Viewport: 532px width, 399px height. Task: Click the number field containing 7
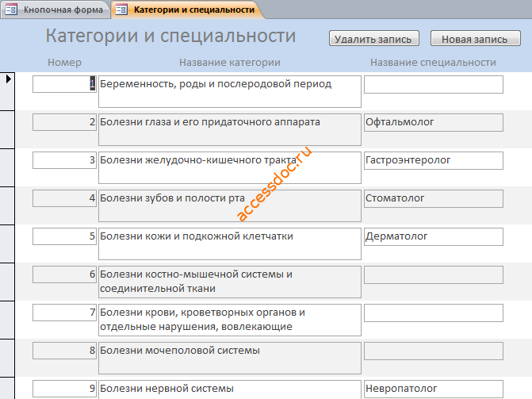[64, 313]
